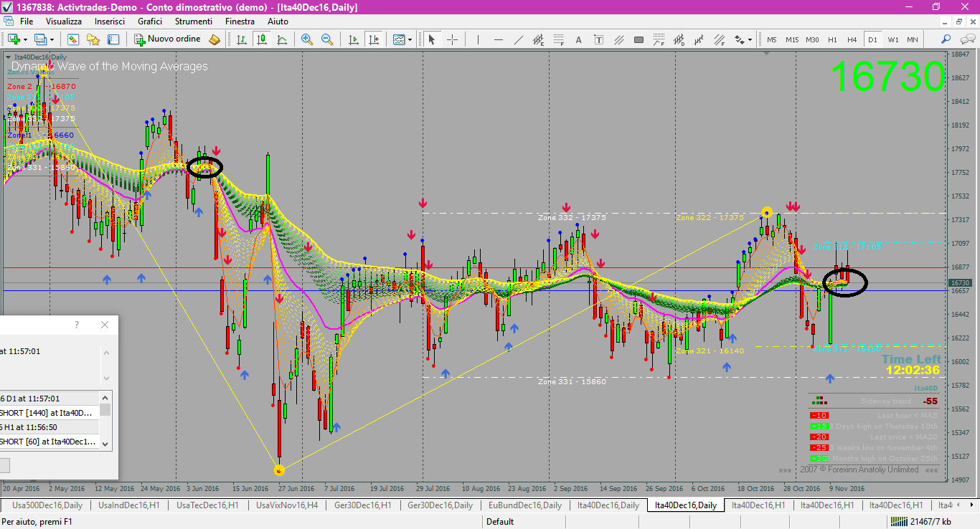Close the alert dialog with X

(105, 325)
